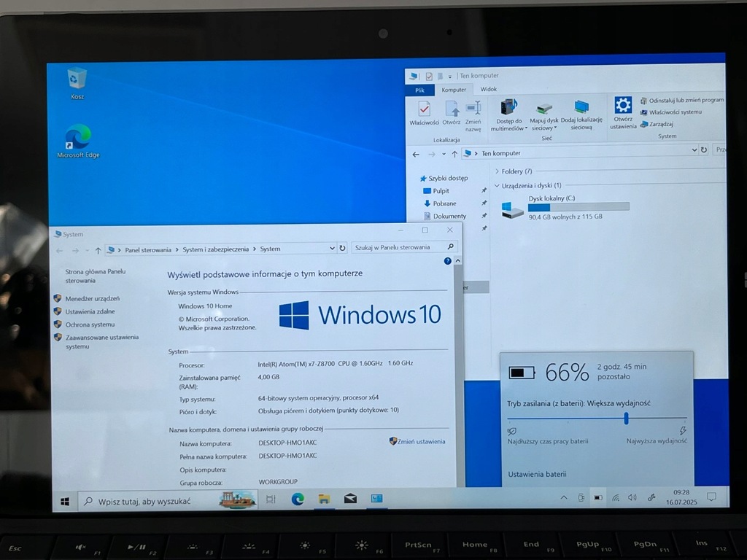The height and width of the screenshot is (560, 747).
Task: Click System i zabezpieczenia breadcrumb
Action: coord(215,249)
